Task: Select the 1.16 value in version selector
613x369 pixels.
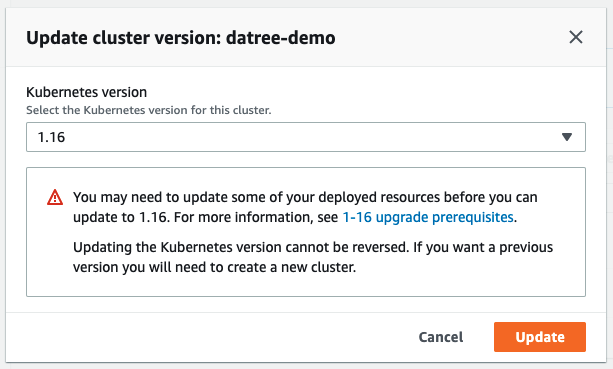Action: pyautogui.click(x=51, y=137)
